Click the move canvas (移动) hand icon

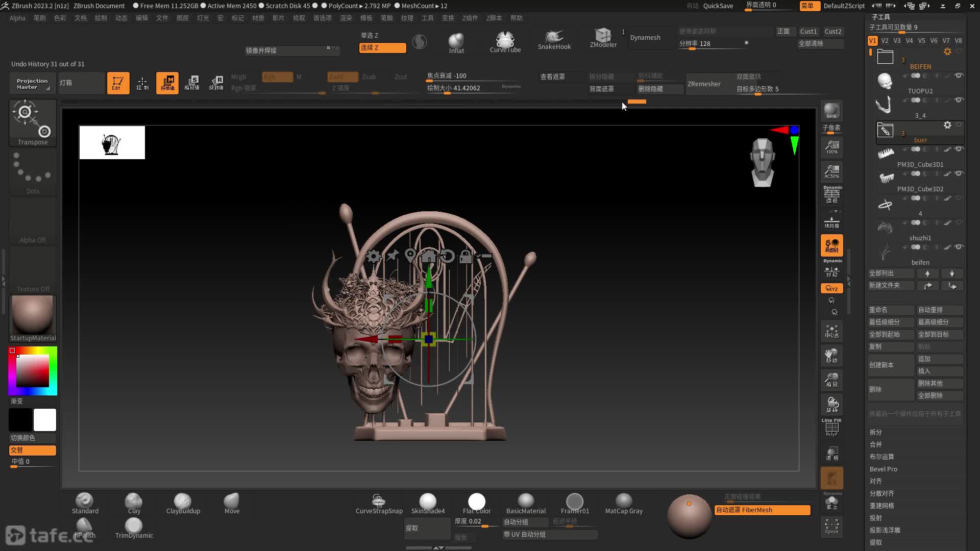[831, 356]
